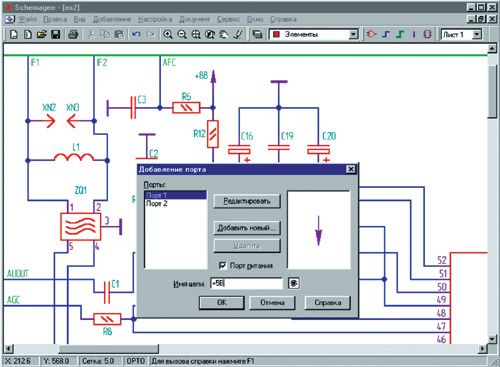The height and width of the screenshot is (367, 500).
Task: Open the Сервис menu
Action: point(228,19)
